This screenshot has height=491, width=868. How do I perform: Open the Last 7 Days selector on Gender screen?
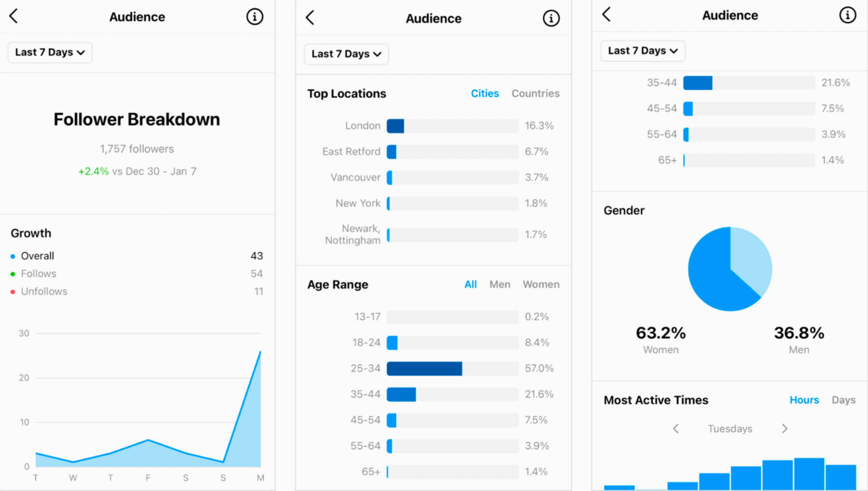pos(642,51)
